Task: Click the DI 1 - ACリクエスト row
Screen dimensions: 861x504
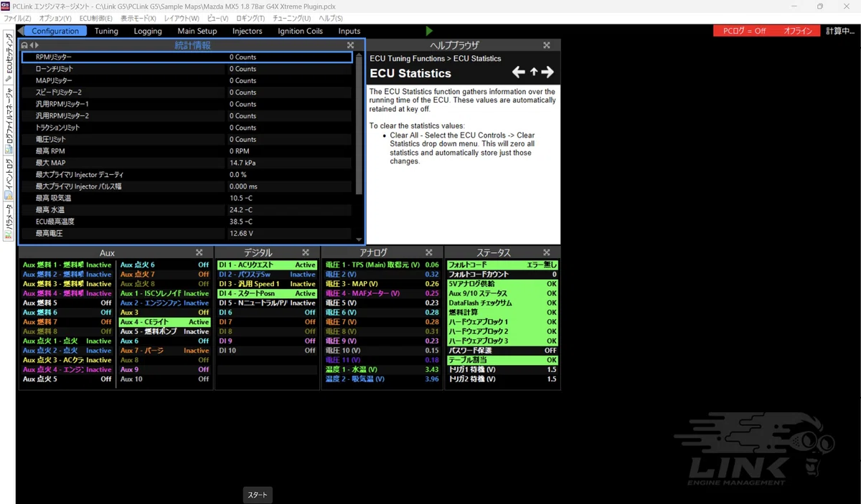Action: [267, 265]
